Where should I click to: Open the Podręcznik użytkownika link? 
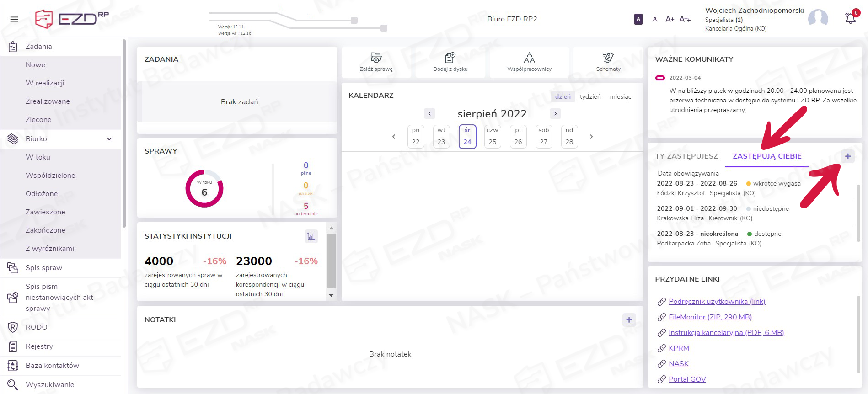tap(717, 302)
